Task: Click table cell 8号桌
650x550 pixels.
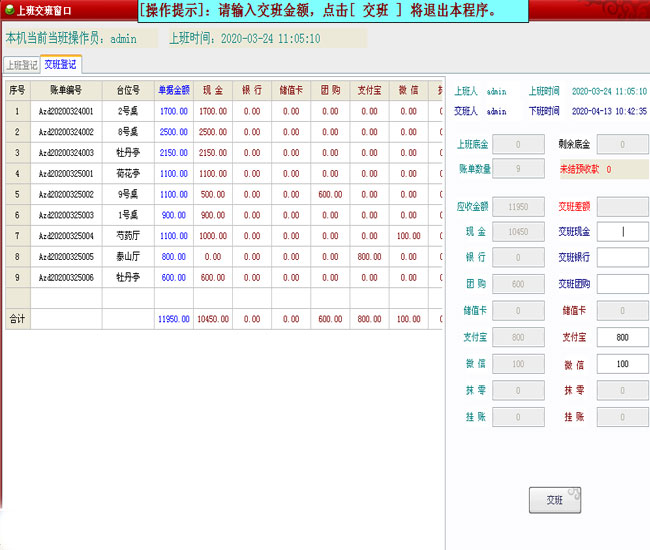Action: [128, 132]
